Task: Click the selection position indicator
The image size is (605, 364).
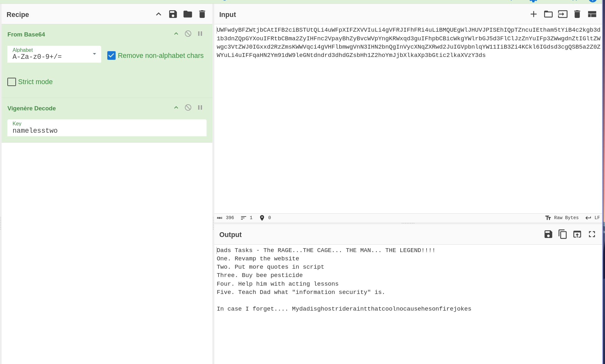Action: 265,218
